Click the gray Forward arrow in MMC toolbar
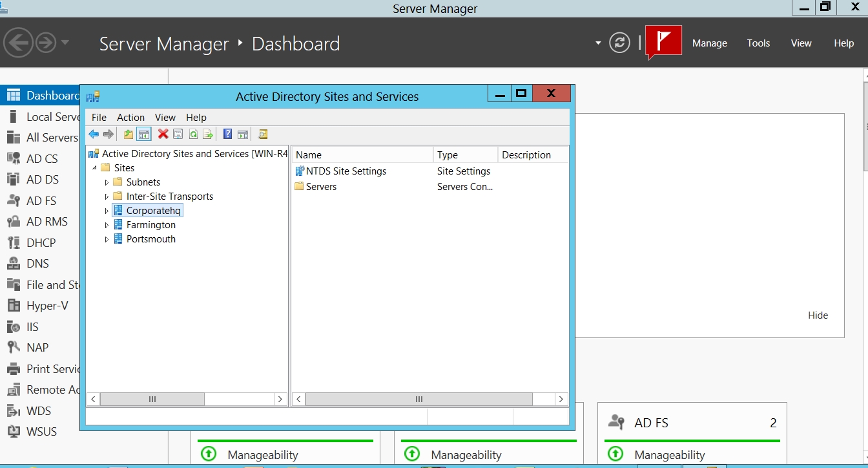This screenshot has height=468, width=868. tap(108, 134)
